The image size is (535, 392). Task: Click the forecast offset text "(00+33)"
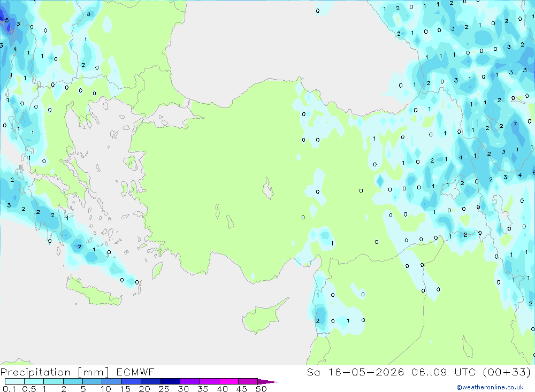[507, 372]
